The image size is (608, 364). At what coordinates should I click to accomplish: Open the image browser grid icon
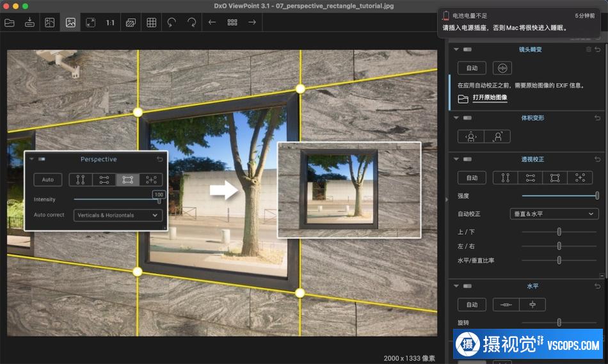pyautogui.click(x=232, y=22)
